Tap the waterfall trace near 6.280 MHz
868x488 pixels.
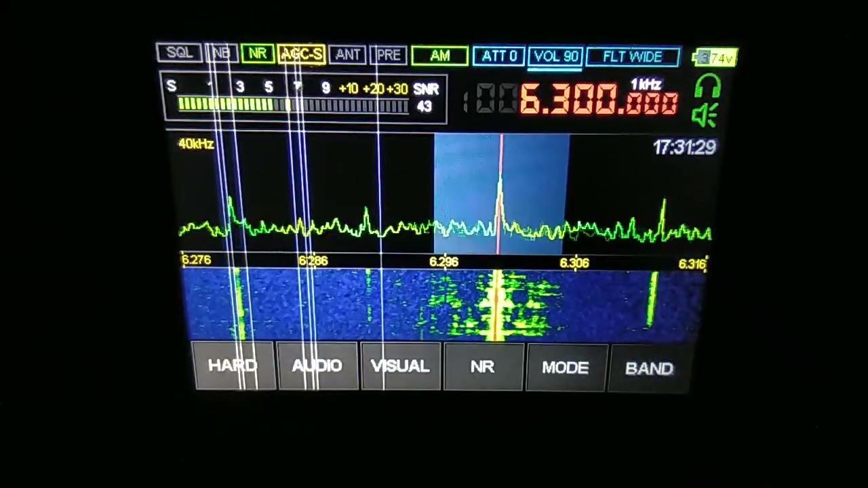238,303
